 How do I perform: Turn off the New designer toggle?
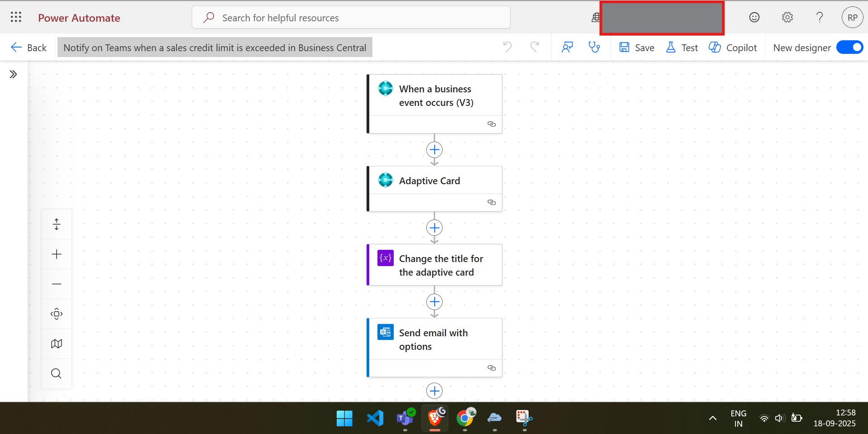[849, 47]
